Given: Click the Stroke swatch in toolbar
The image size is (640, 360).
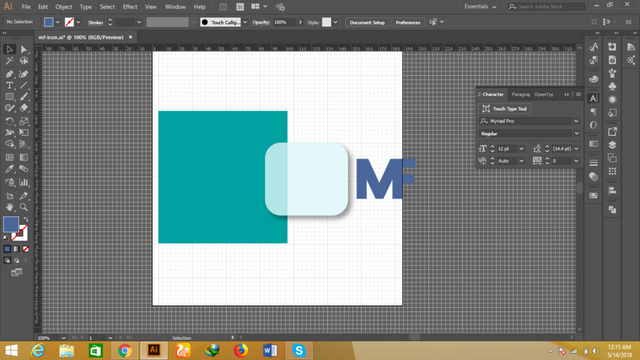Looking at the screenshot, I should (x=20, y=233).
